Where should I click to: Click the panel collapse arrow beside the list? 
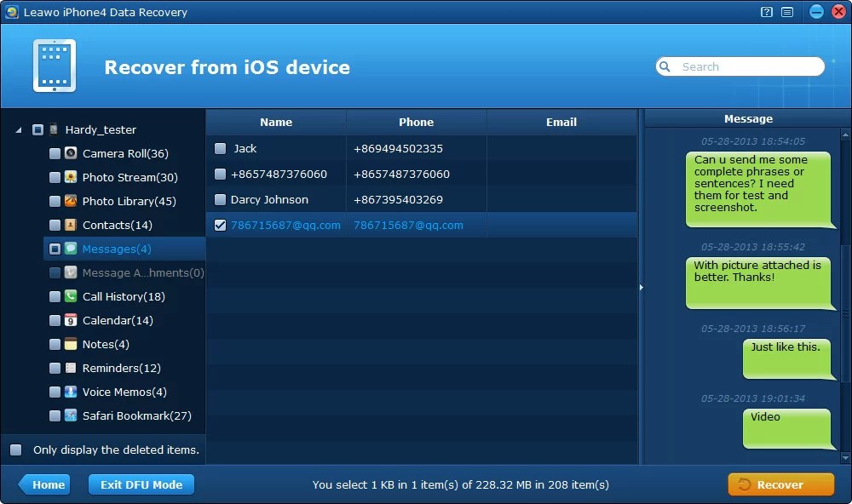coord(640,288)
